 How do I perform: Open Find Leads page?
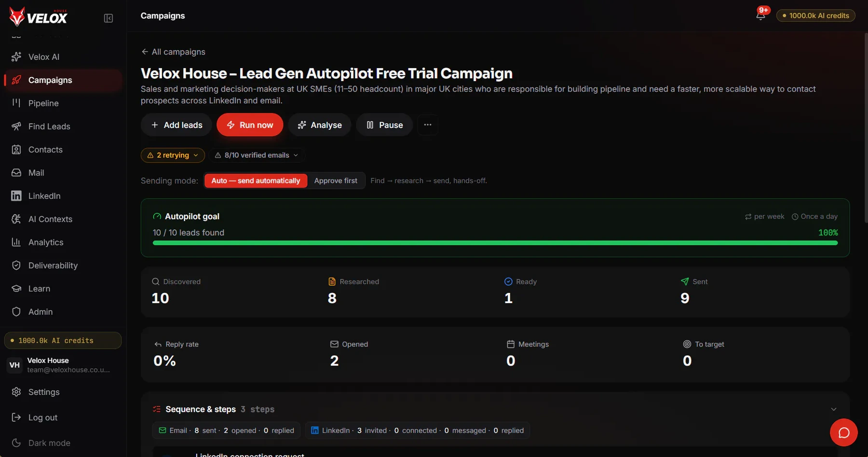coord(63,126)
